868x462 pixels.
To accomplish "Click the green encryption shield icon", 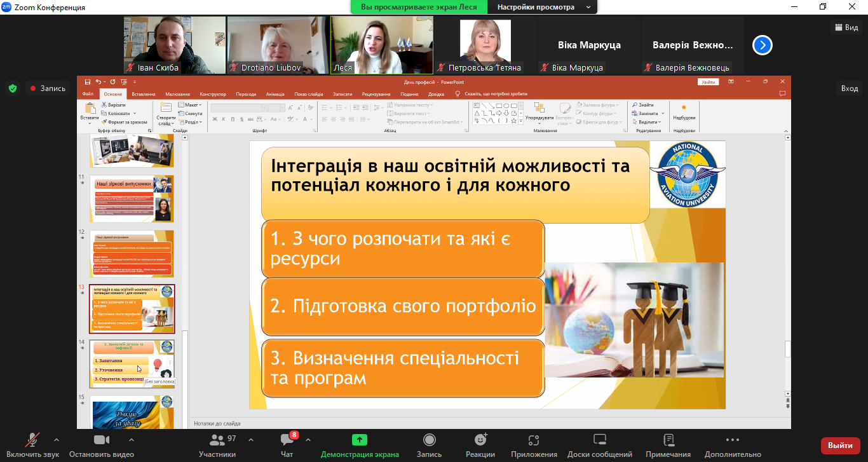I will click(13, 88).
